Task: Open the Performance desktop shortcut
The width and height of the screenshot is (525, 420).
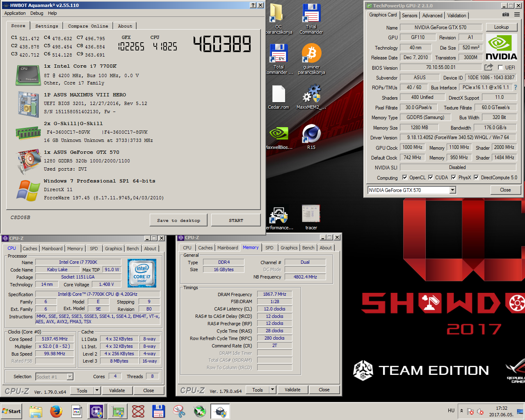Action: pos(278,217)
